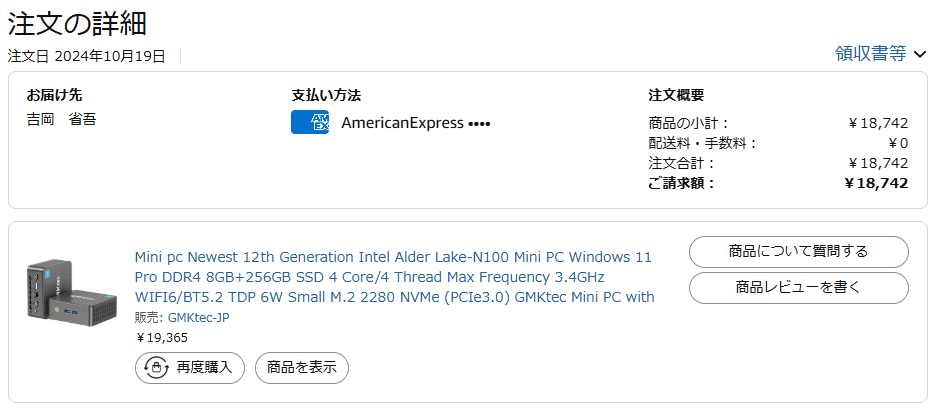Click the 注文概要 summary heading
937x411 pixels.
676,95
